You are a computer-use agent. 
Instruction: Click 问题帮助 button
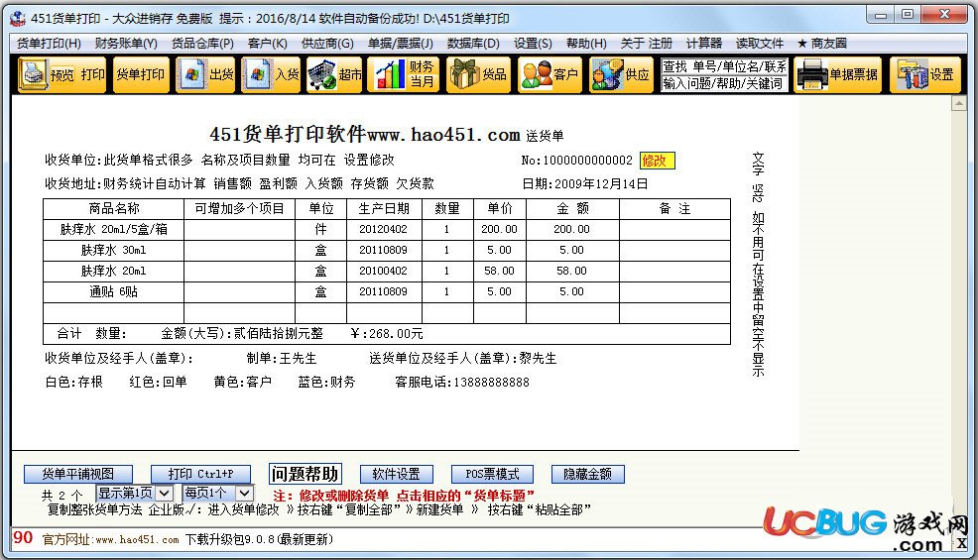(x=305, y=474)
